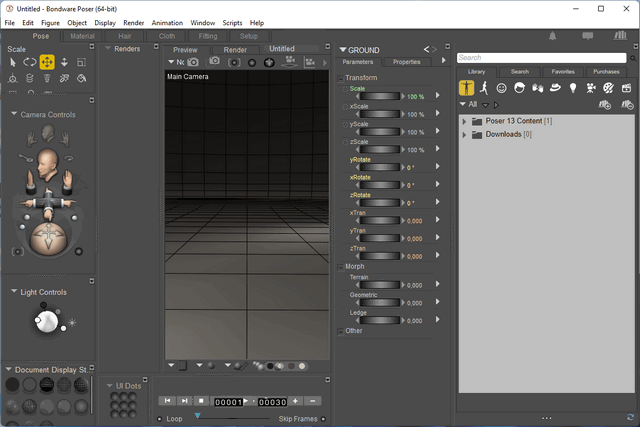Expand the Downloads folder in Library
Viewport: 640px width, 427px height.
tap(464, 134)
